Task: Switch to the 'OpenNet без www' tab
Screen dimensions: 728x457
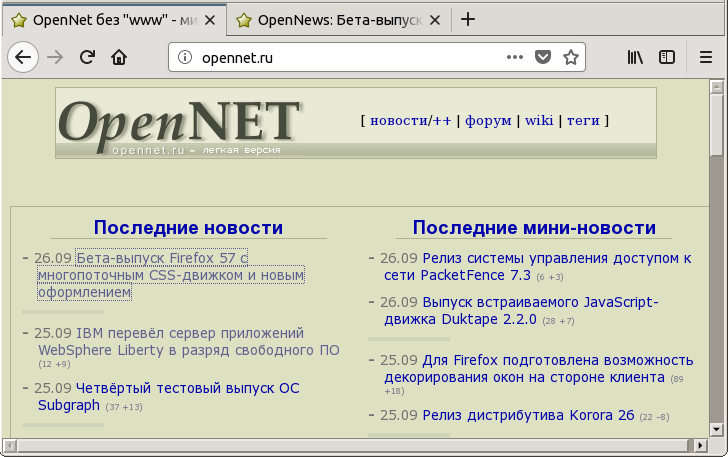Action: pyautogui.click(x=115, y=20)
